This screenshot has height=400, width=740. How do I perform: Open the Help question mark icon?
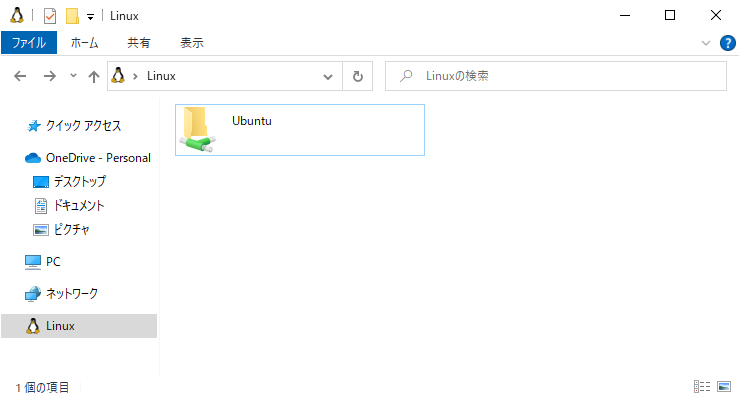click(x=727, y=43)
